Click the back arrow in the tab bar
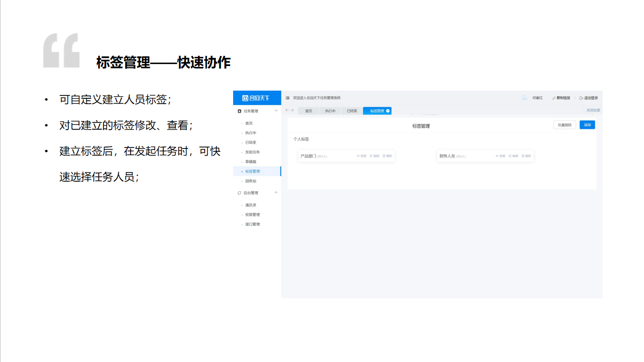 pyautogui.click(x=287, y=110)
